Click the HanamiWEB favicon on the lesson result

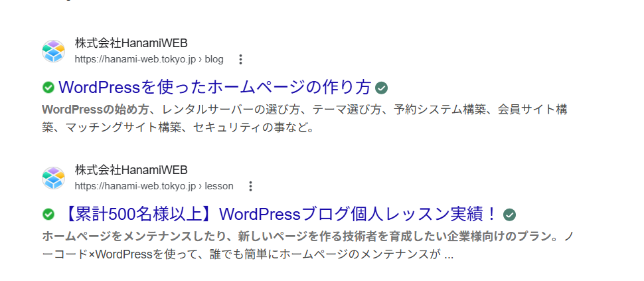click(53, 178)
